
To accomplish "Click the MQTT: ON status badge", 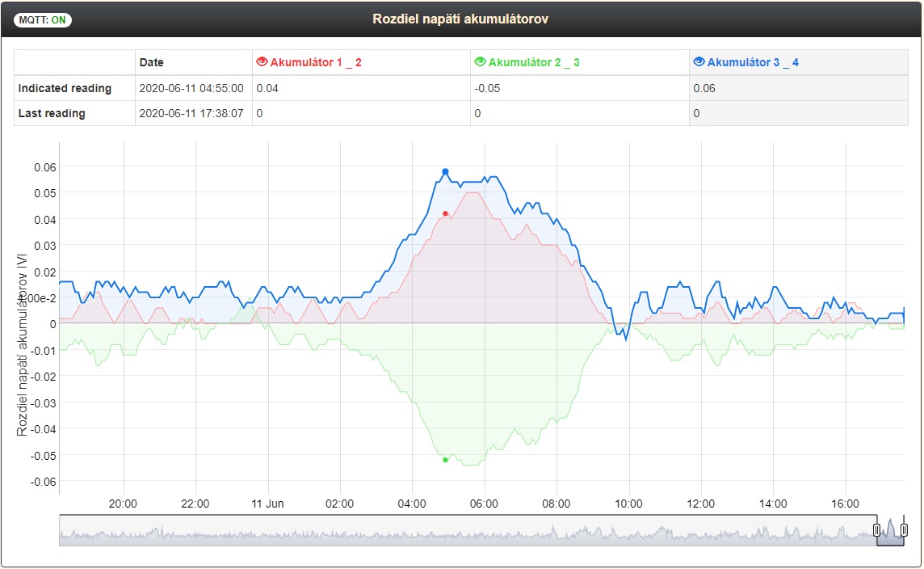I will coord(43,20).
